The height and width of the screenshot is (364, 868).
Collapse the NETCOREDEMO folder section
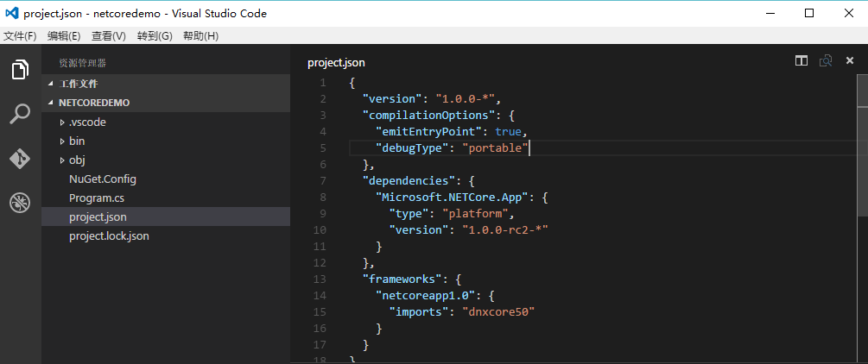tap(166, 103)
